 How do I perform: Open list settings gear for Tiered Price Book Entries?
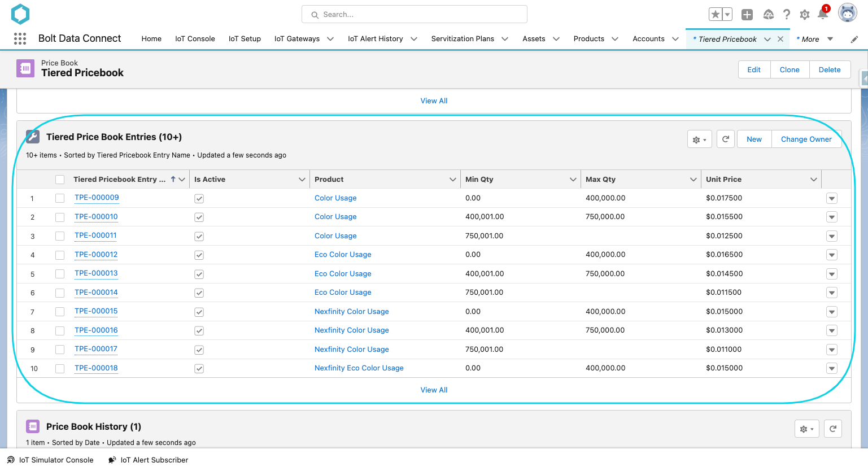pos(700,139)
